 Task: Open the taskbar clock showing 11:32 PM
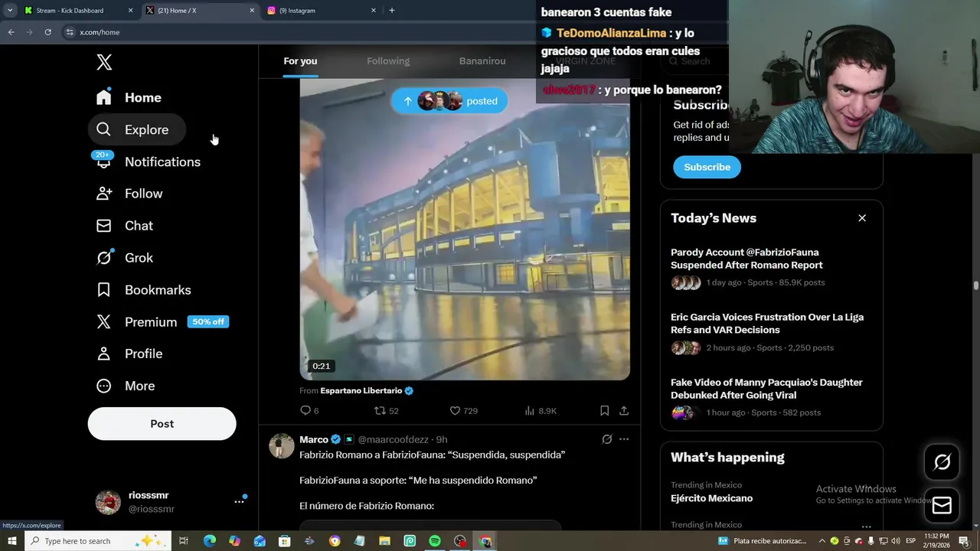click(936, 541)
